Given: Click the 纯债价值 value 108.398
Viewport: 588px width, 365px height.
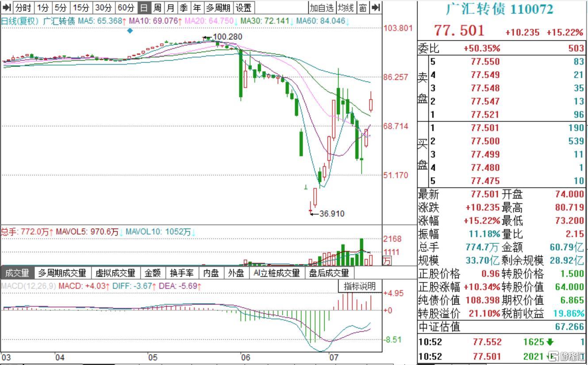Looking at the screenshot, I should [x=483, y=300].
